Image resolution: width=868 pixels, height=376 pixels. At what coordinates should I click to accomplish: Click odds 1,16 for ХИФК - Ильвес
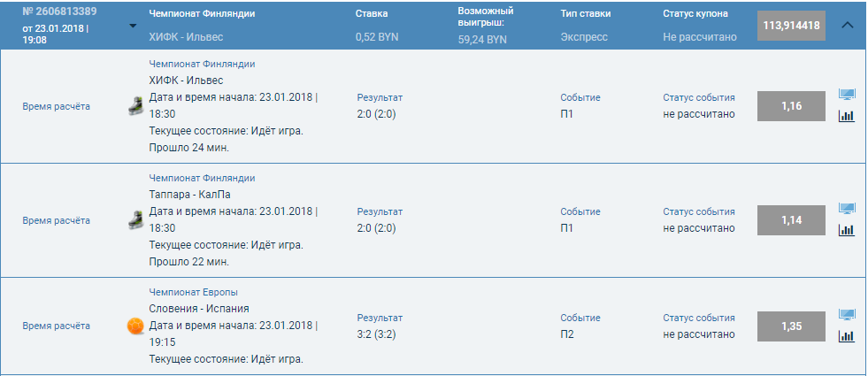point(791,106)
